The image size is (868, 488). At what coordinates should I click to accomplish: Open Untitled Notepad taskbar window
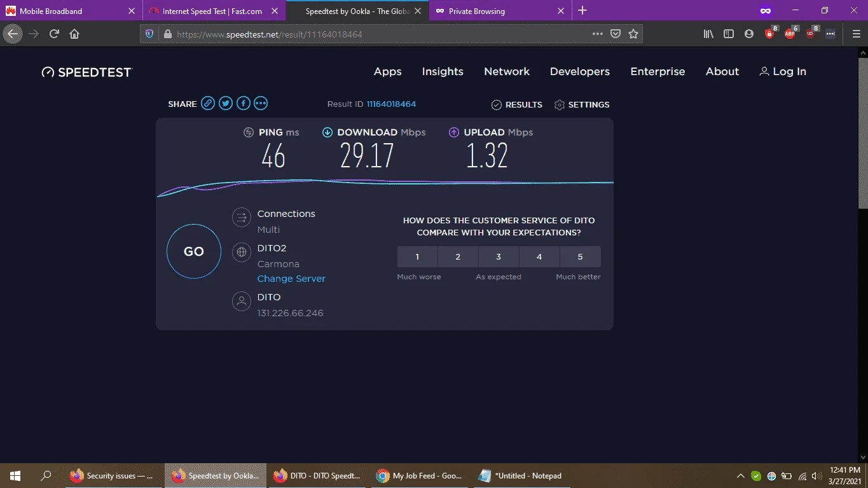pos(520,475)
